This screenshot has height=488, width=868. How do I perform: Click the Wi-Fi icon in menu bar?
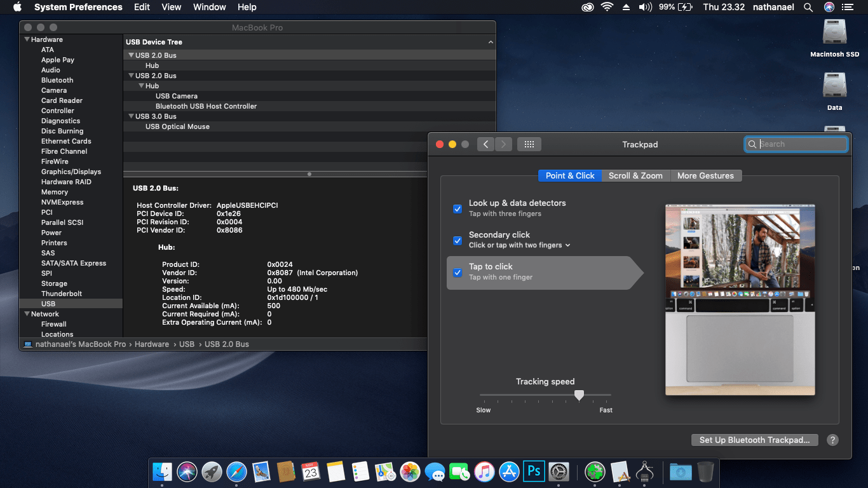click(607, 7)
